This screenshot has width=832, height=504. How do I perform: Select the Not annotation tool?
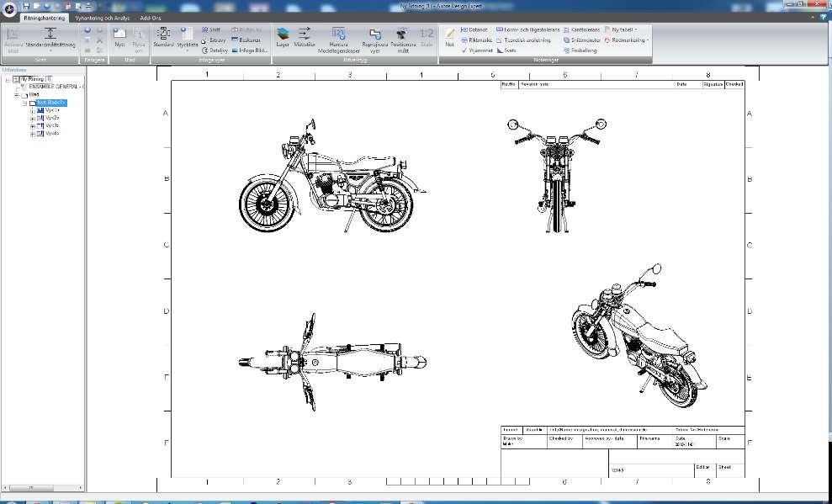(x=450, y=38)
